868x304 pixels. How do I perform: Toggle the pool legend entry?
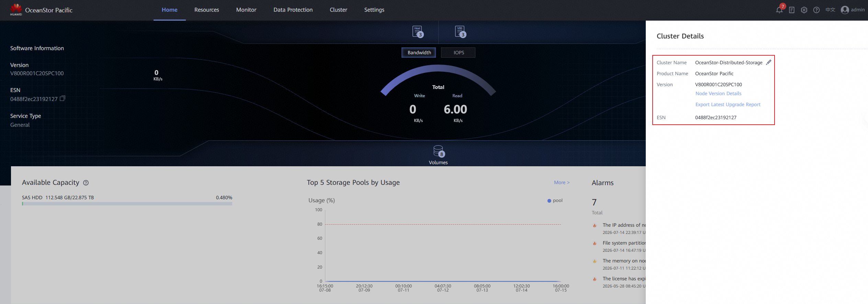click(555, 200)
